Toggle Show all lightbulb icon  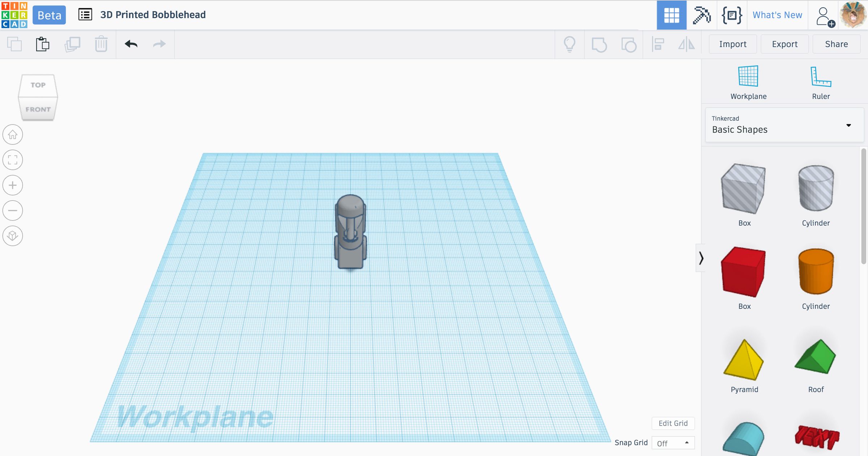[569, 44]
